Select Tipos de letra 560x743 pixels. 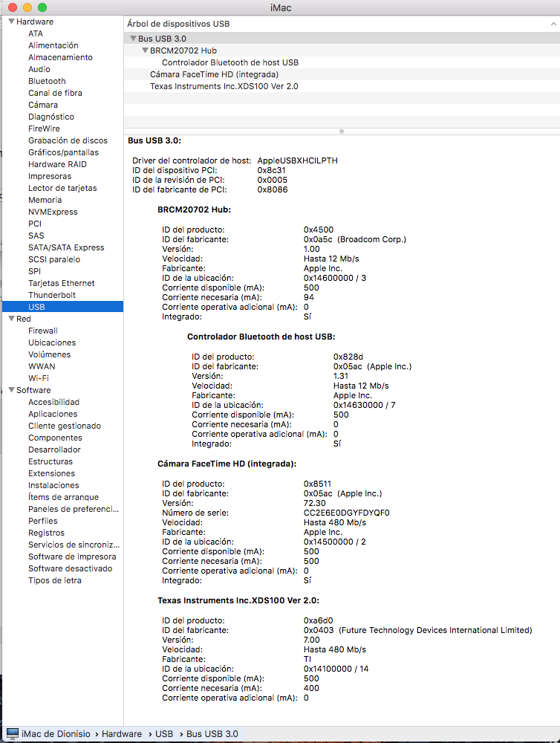(x=54, y=580)
